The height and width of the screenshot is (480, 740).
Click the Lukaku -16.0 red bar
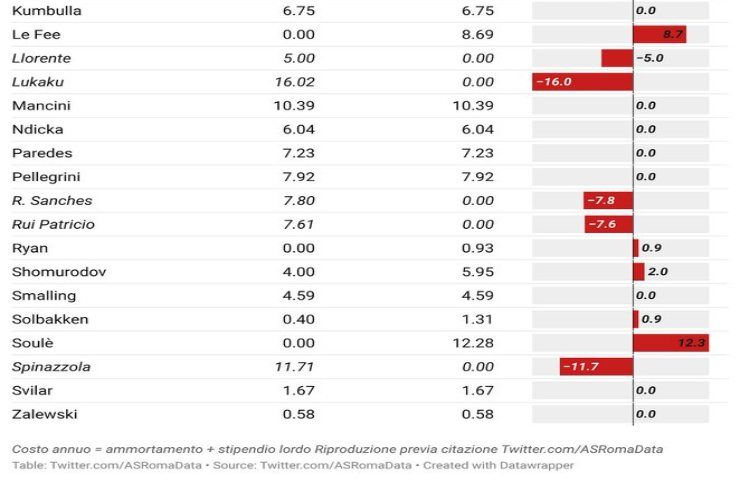tap(582, 82)
